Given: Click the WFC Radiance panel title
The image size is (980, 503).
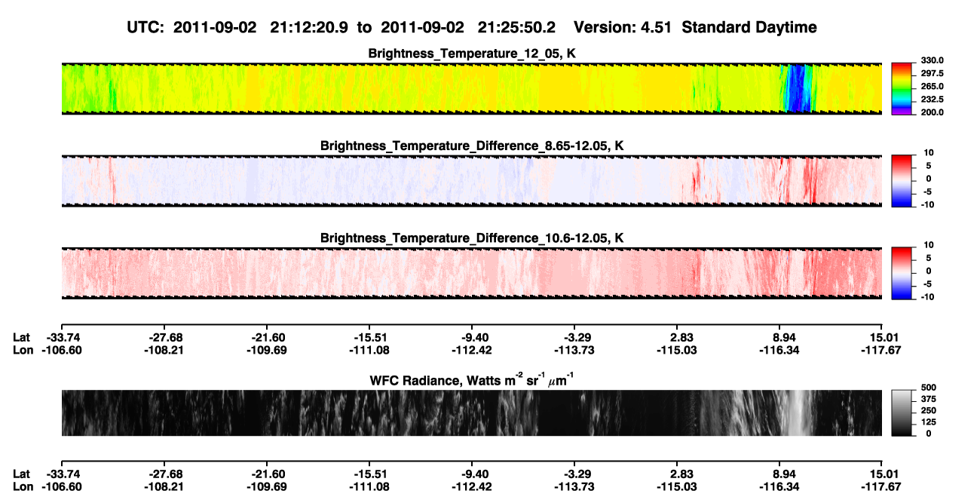Looking at the screenshot, I should [471, 379].
